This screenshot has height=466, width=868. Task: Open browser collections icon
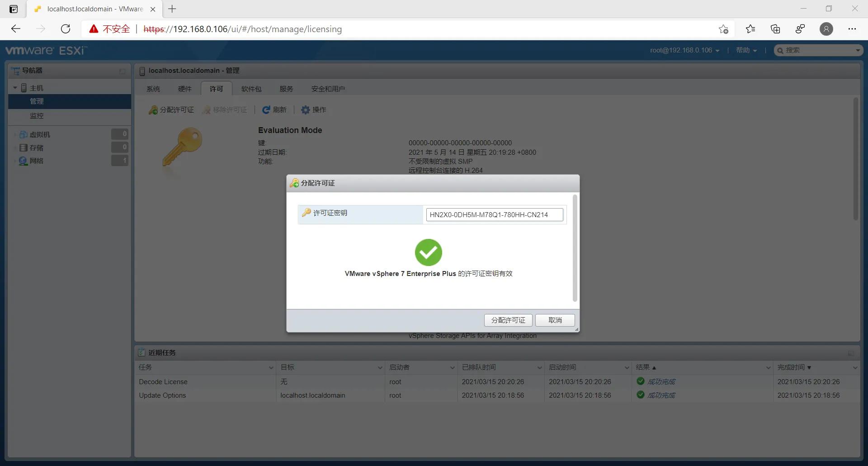click(775, 29)
